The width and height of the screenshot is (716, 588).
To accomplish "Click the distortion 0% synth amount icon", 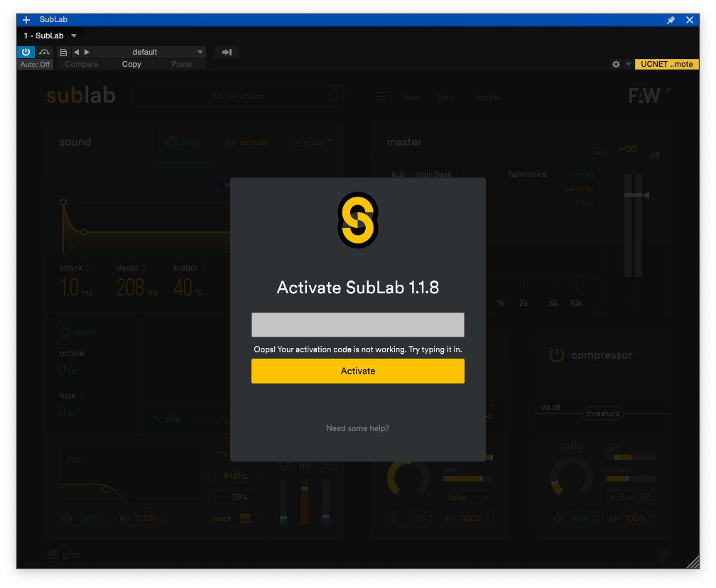I will 394,518.
